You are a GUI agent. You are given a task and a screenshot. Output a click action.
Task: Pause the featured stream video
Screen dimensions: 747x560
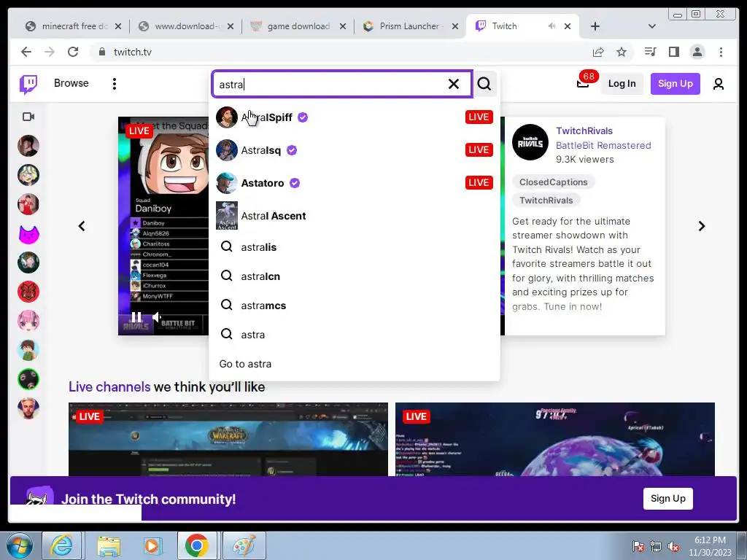click(x=136, y=317)
